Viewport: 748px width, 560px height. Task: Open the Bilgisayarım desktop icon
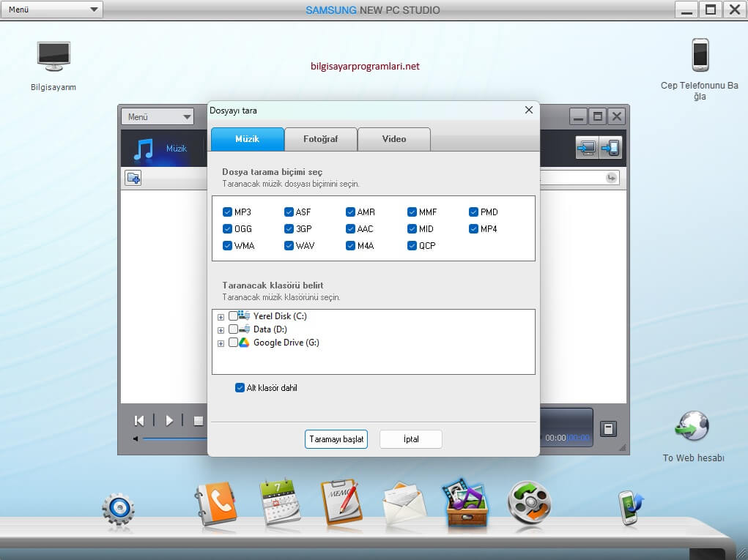click(x=54, y=56)
